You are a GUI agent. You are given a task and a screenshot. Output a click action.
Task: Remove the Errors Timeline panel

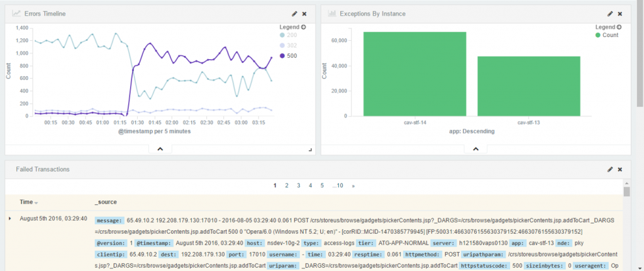click(304, 14)
